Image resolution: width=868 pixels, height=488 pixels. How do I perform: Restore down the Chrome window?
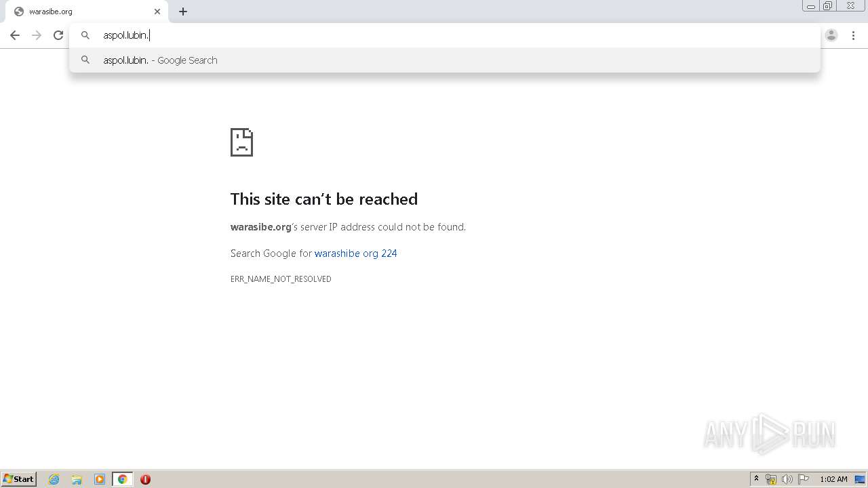(x=828, y=6)
